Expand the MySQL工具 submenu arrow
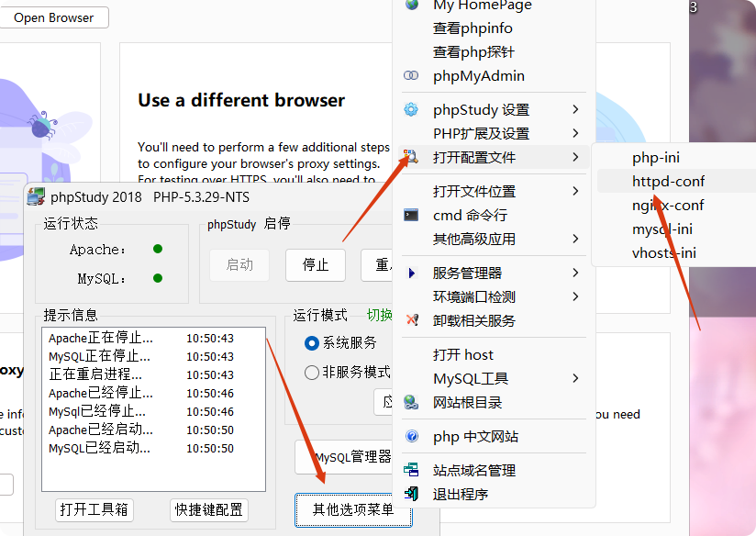756x536 pixels. click(x=575, y=378)
